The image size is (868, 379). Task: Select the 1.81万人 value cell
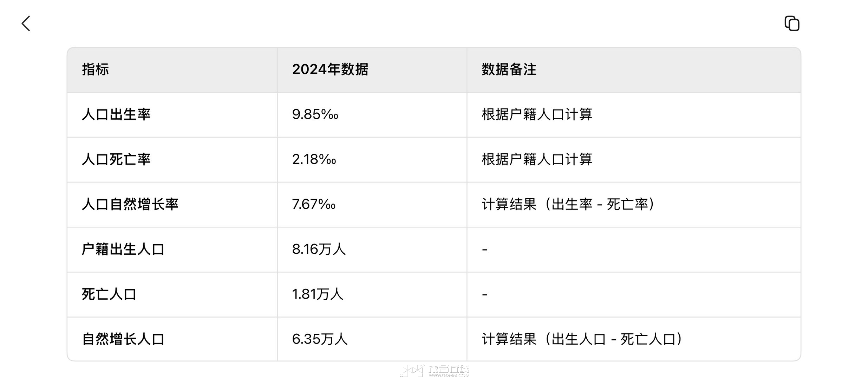coord(317,294)
